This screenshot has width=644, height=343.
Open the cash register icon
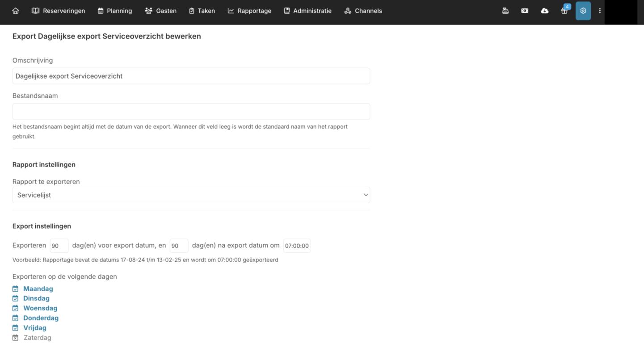click(505, 11)
